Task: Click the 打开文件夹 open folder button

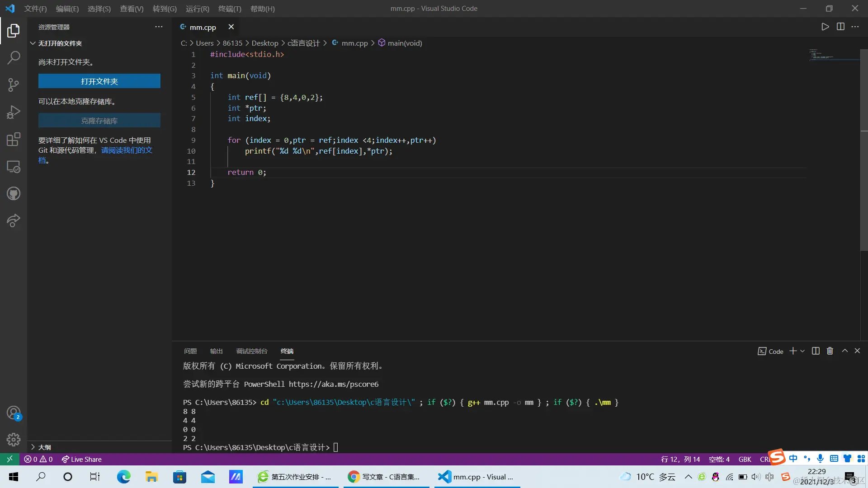Action: (99, 81)
